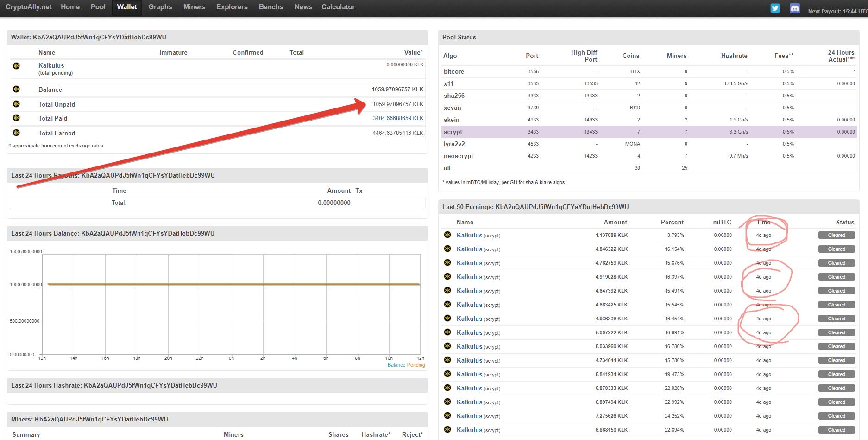Click coin icon next to 5.033960 KLK earning
This screenshot has width=868, height=440.
tap(447, 346)
